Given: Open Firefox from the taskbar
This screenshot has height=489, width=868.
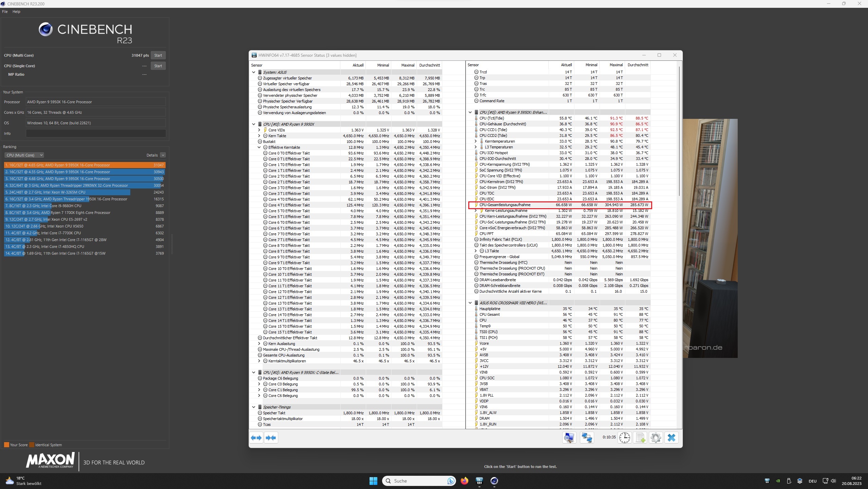Looking at the screenshot, I should pos(464,481).
